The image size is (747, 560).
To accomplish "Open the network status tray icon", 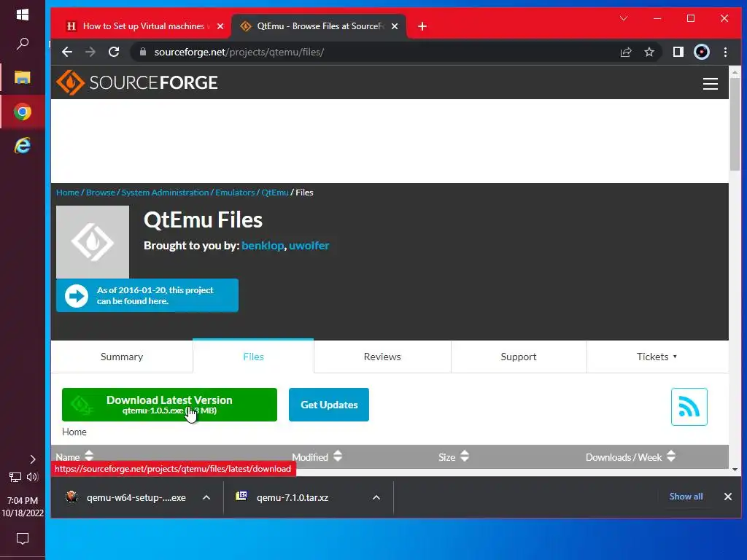I will 15,477.
